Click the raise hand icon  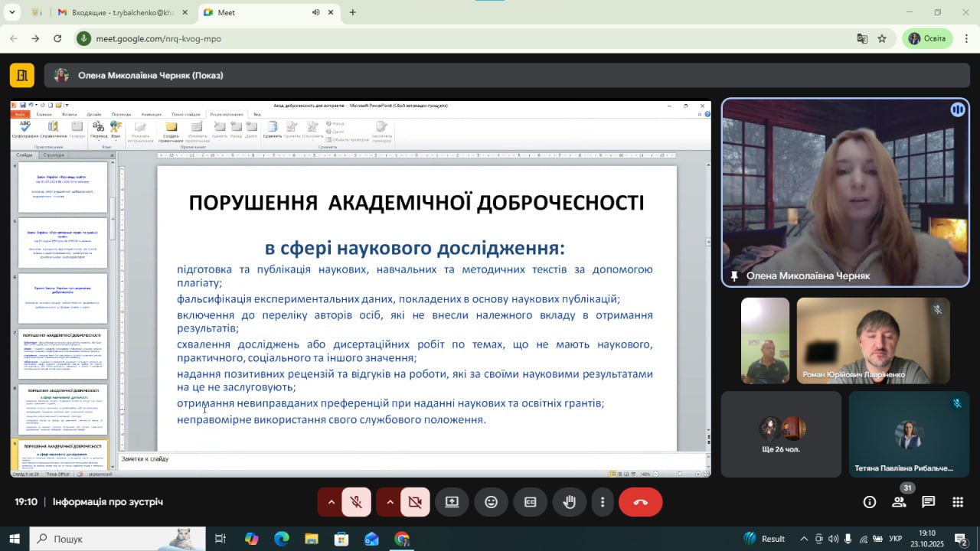570,502
